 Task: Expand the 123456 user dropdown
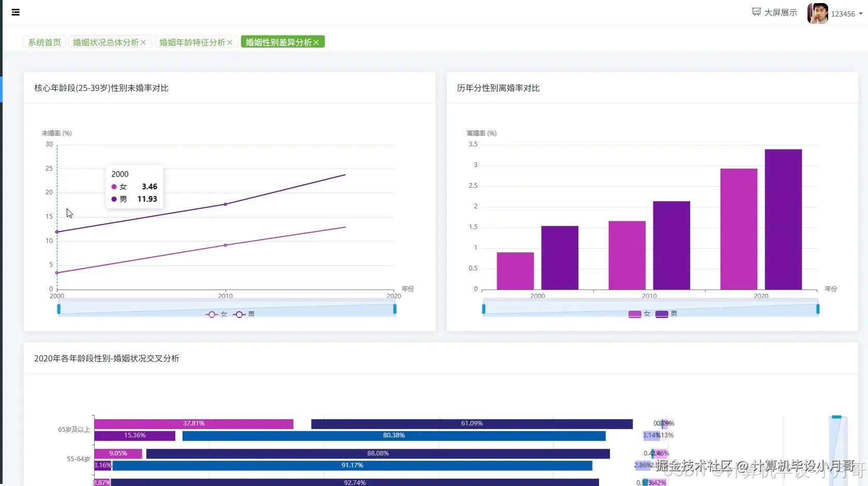[847, 14]
